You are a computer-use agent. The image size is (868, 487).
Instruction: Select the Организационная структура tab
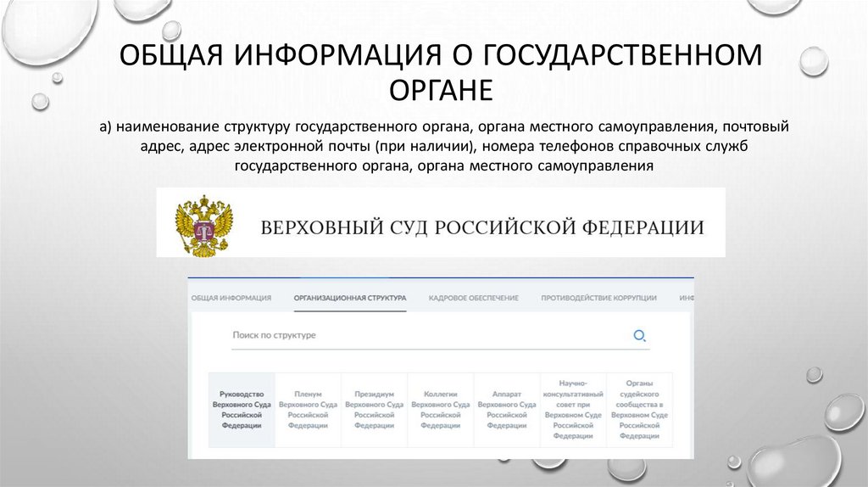[350, 298]
